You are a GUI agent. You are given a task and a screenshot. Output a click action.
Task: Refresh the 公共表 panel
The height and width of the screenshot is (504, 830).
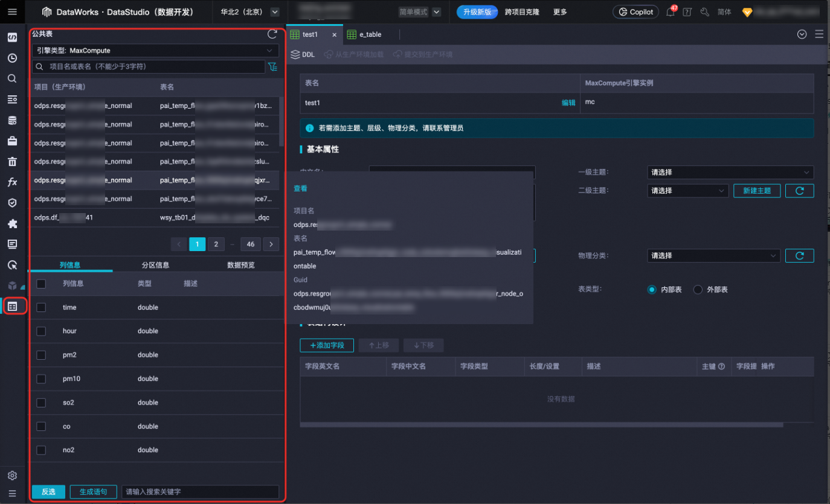[272, 34]
